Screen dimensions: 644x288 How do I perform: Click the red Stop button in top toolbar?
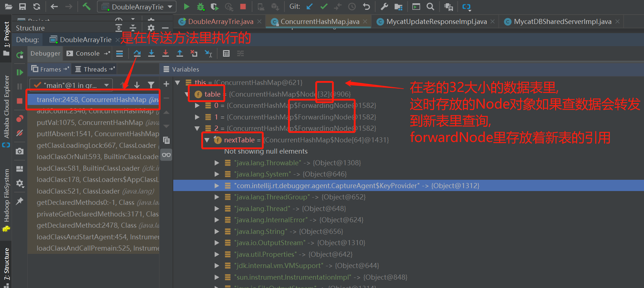(x=243, y=7)
